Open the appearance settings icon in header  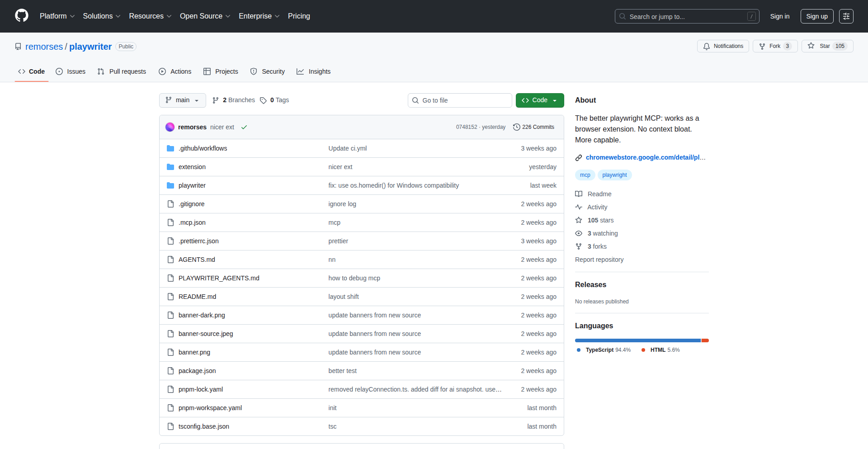click(846, 16)
